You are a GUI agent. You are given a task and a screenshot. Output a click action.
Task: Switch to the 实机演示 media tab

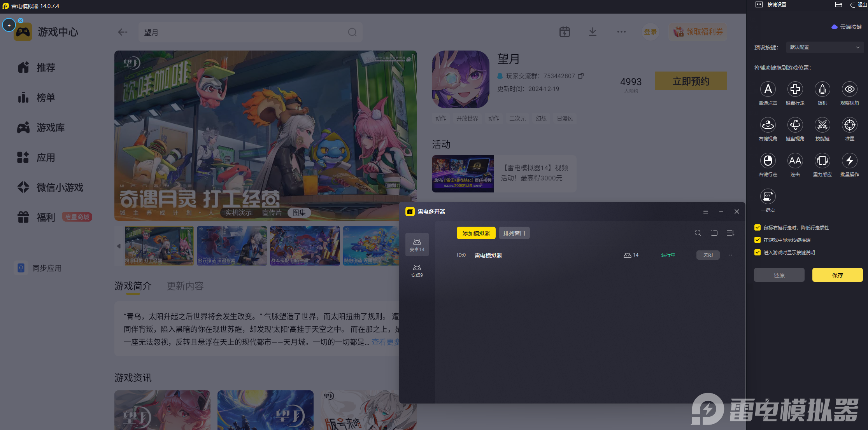pyautogui.click(x=238, y=213)
